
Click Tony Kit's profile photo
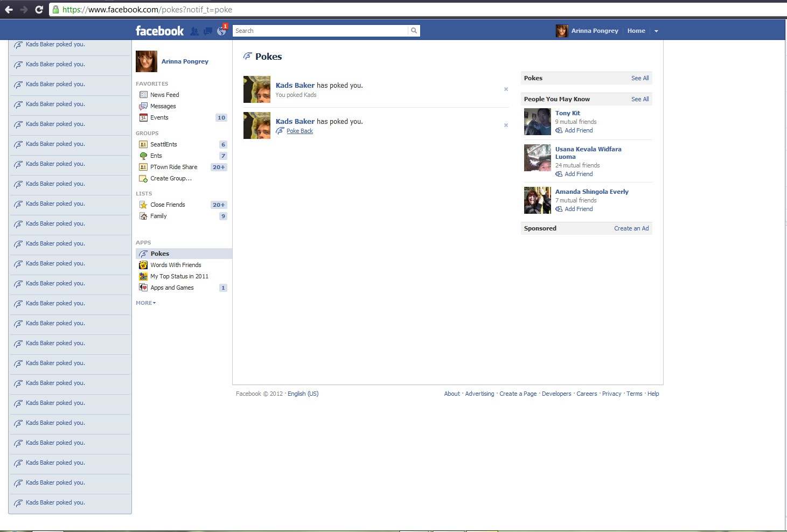(538, 122)
